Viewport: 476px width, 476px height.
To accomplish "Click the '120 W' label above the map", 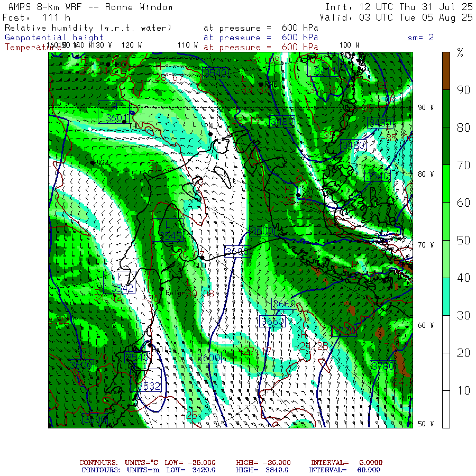I will tap(132, 45).
